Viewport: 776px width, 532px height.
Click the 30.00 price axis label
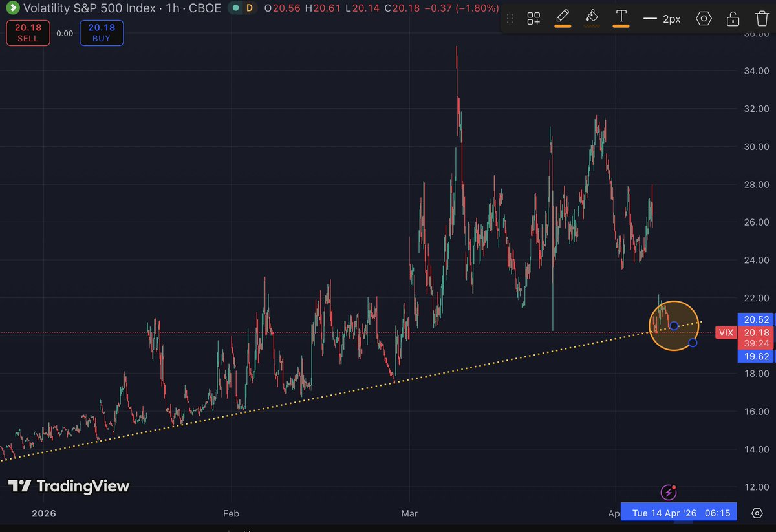[x=755, y=146]
